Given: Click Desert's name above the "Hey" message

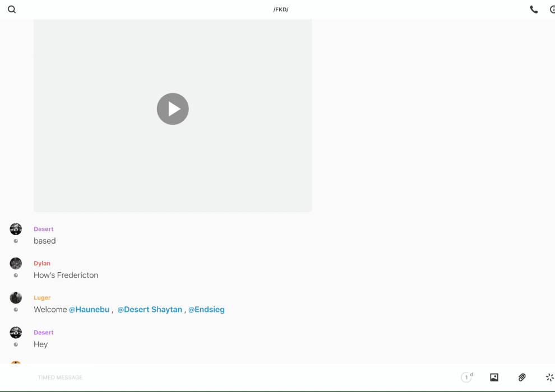Looking at the screenshot, I should (x=44, y=333).
